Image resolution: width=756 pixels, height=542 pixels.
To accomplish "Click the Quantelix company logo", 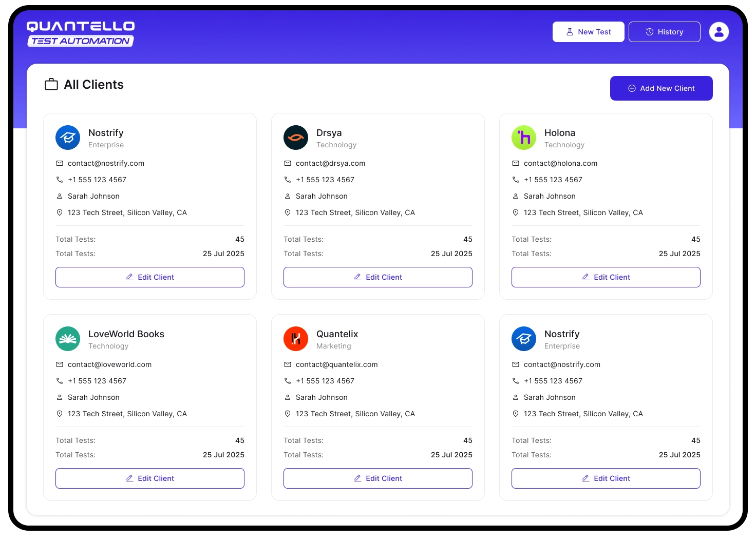I will (x=296, y=339).
